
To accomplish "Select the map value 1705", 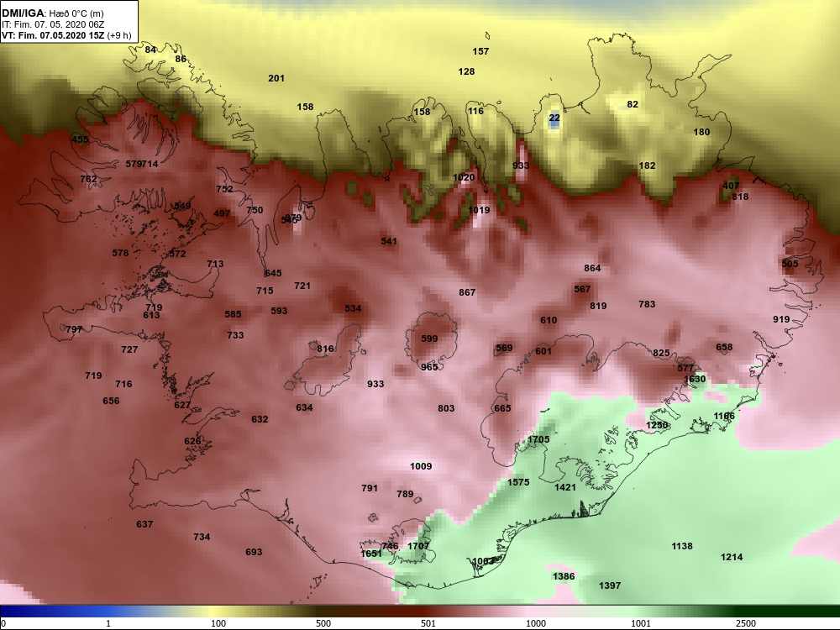I will (x=538, y=439).
